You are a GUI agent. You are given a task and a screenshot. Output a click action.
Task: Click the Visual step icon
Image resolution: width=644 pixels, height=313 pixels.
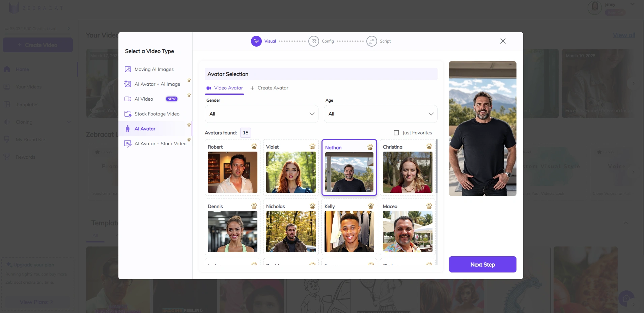pyautogui.click(x=256, y=41)
